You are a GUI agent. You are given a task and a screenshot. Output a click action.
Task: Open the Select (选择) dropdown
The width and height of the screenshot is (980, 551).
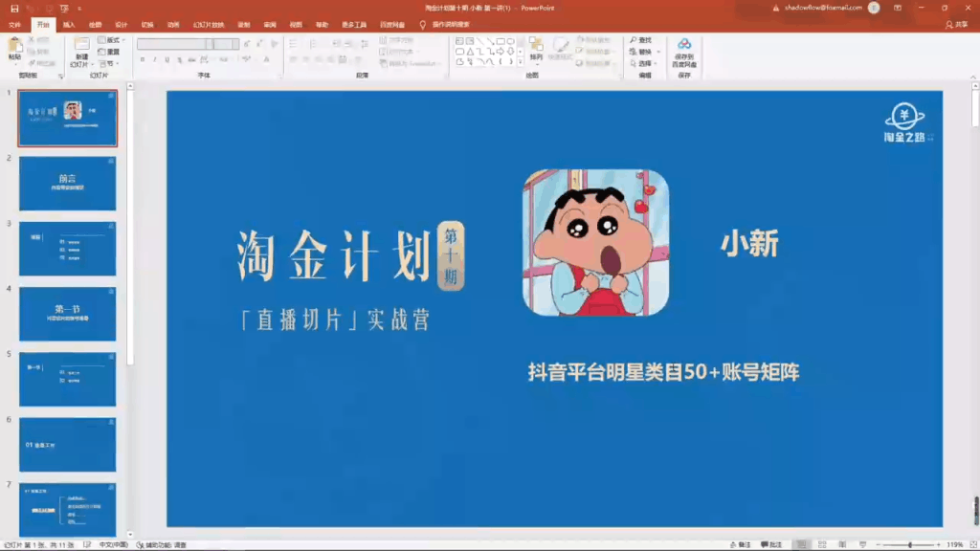point(644,64)
